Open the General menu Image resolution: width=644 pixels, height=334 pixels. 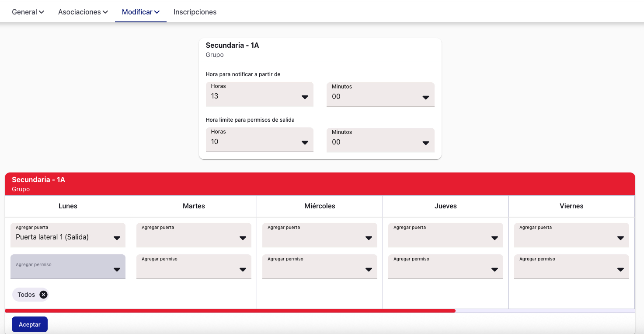[x=28, y=12]
